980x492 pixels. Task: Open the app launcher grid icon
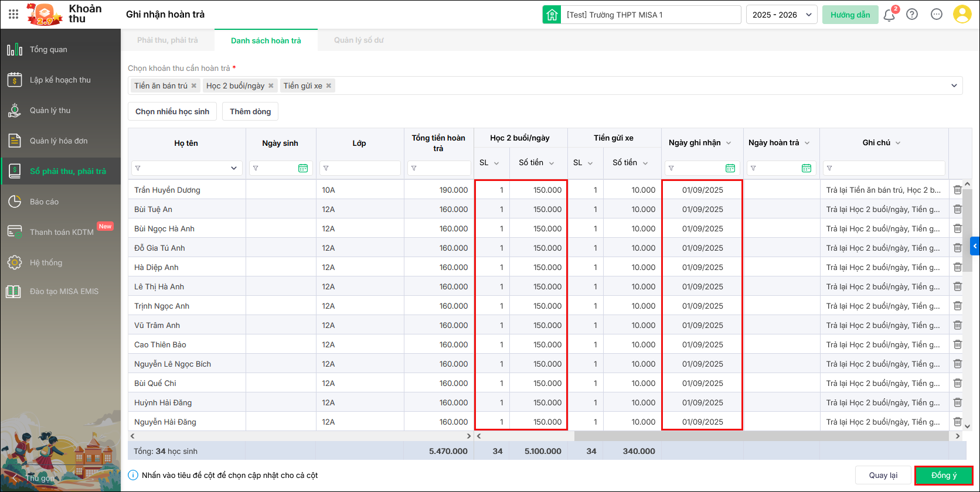(13, 14)
